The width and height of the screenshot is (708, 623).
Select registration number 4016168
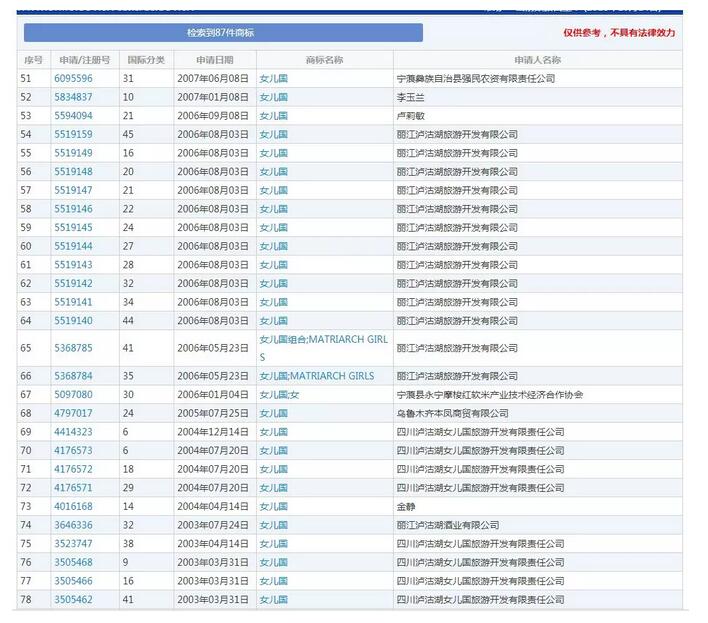(x=73, y=507)
